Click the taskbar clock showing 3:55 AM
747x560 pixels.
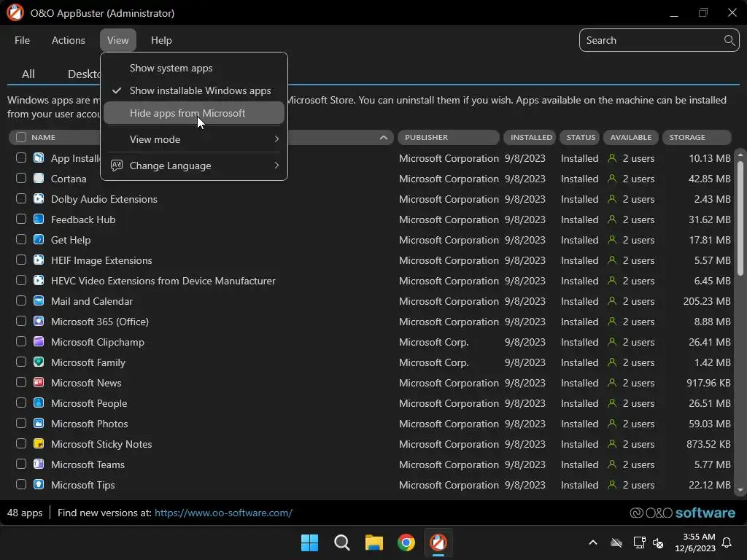(695, 542)
